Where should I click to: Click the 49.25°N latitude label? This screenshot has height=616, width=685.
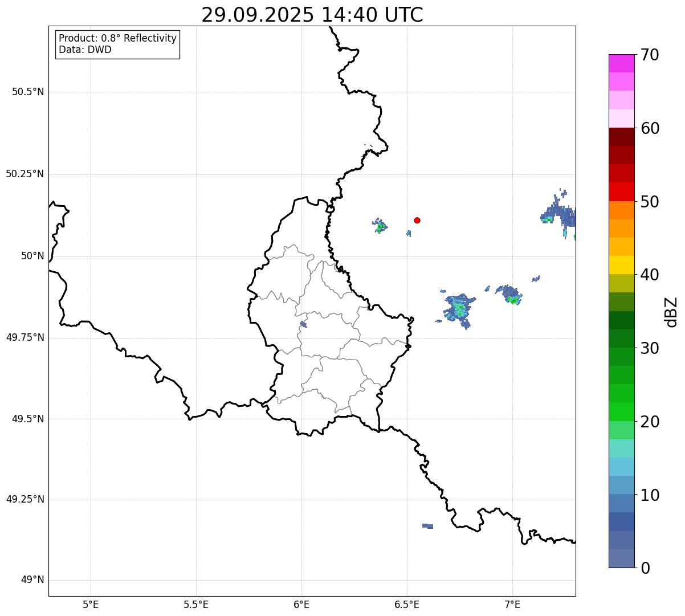pyautogui.click(x=25, y=499)
